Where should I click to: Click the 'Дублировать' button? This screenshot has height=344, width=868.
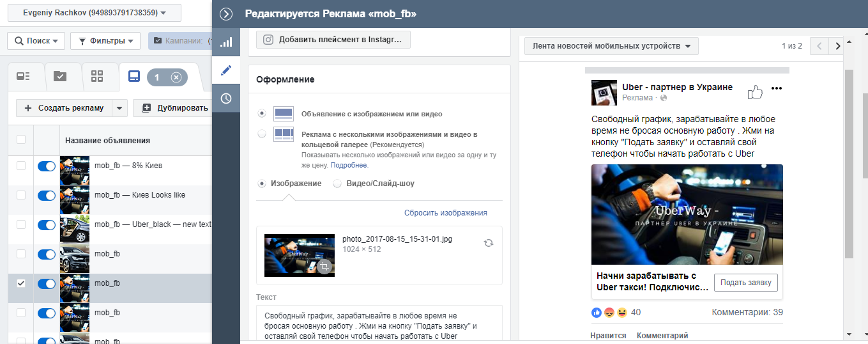coord(172,108)
